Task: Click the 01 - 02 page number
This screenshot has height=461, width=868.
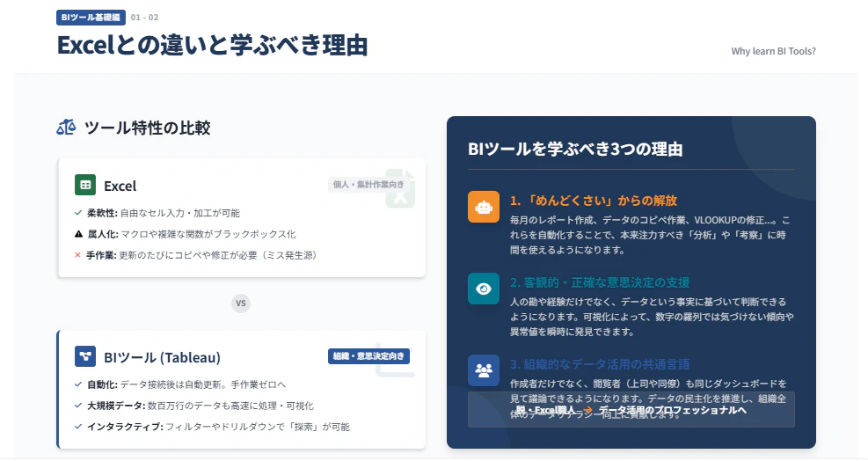Action: click(x=144, y=18)
